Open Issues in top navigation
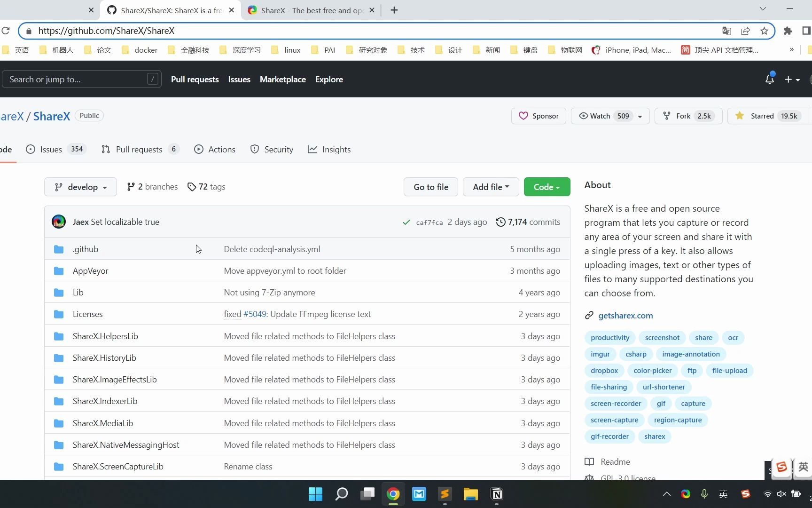 click(239, 79)
